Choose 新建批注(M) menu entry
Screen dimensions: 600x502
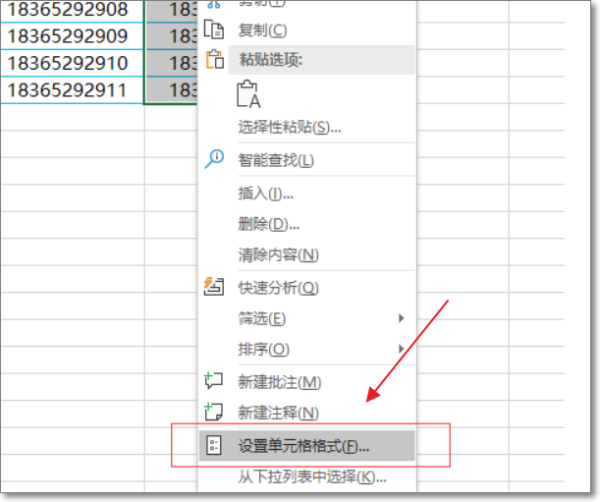tap(307, 382)
